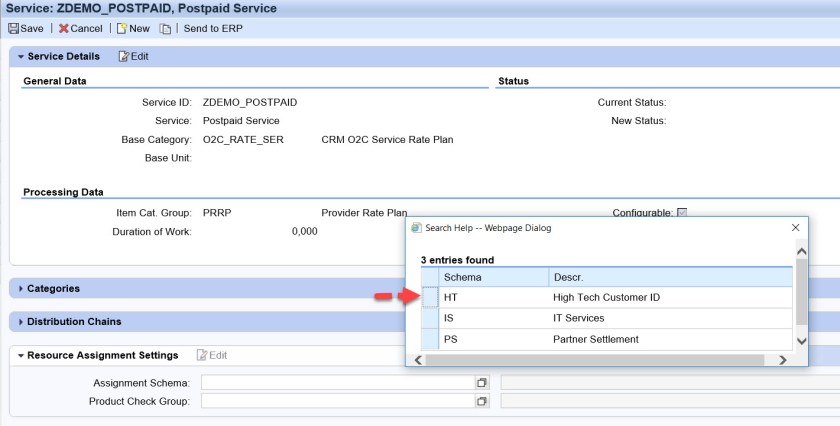Click Send to ERP button

pyautogui.click(x=213, y=29)
